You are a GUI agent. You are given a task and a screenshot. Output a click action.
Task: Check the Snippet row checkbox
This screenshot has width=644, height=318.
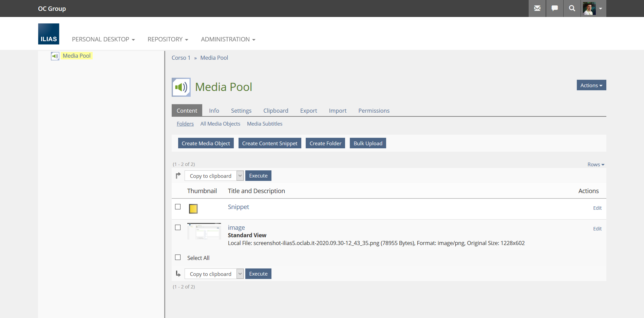pos(178,207)
